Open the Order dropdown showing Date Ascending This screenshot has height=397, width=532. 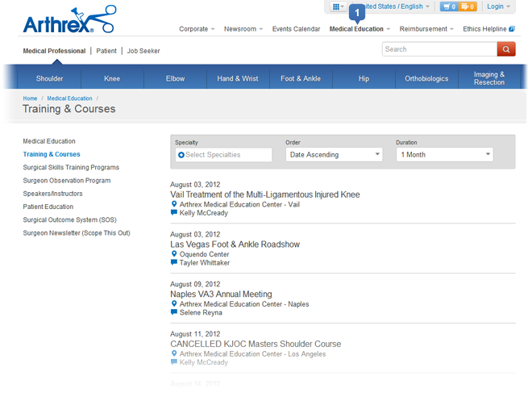pos(335,154)
